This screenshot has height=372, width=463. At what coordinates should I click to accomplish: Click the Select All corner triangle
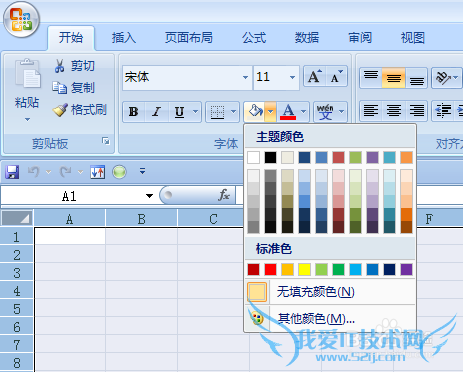pyautogui.click(x=17, y=219)
